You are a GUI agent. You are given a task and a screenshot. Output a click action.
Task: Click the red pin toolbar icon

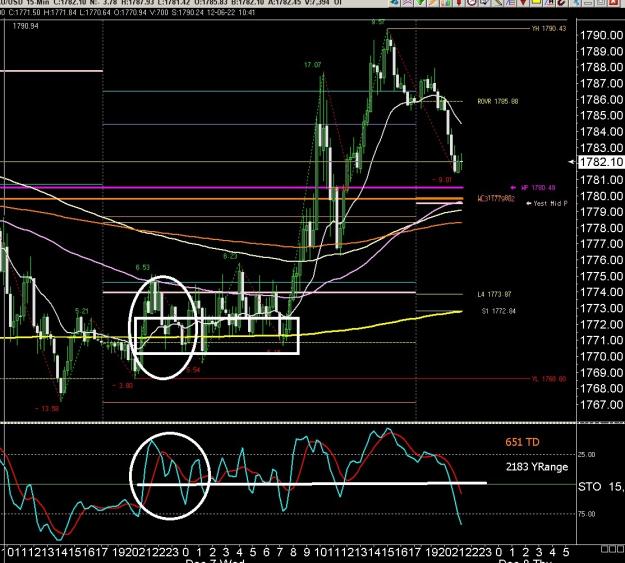pyautogui.click(x=459, y=3)
